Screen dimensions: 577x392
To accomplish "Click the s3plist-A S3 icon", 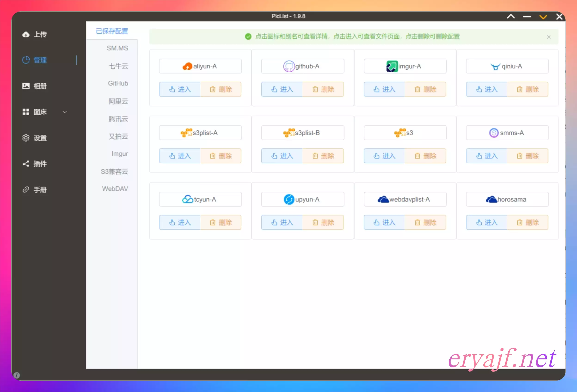I will tap(187, 133).
